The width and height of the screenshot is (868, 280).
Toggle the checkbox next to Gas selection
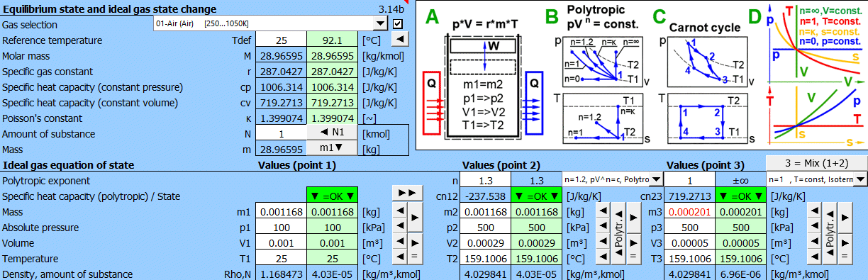pyautogui.click(x=397, y=24)
